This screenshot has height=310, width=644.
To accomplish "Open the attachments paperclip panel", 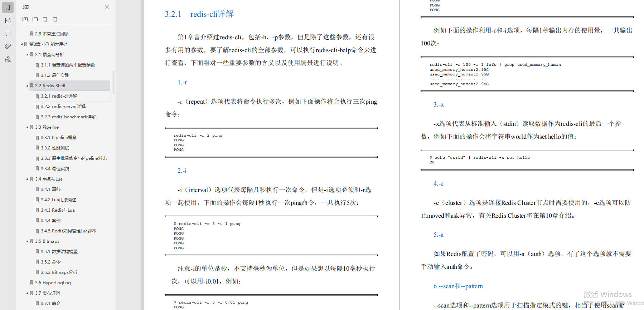I will click(x=8, y=46).
